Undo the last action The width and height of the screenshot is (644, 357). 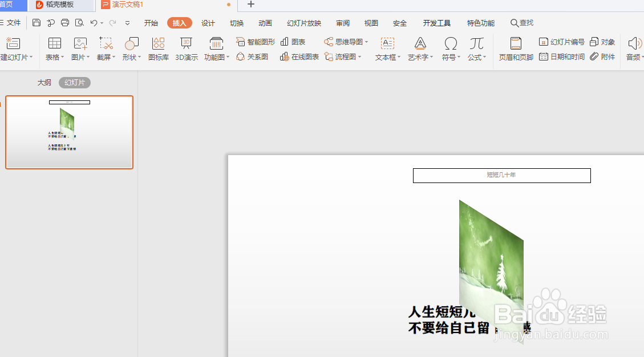point(94,23)
